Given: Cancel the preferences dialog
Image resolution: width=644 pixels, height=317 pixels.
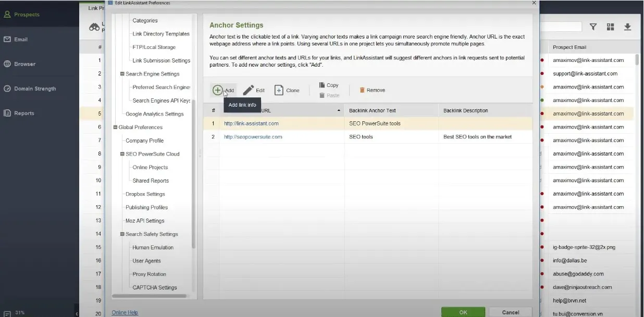Looking at the screenshot, I should (510, 312).
